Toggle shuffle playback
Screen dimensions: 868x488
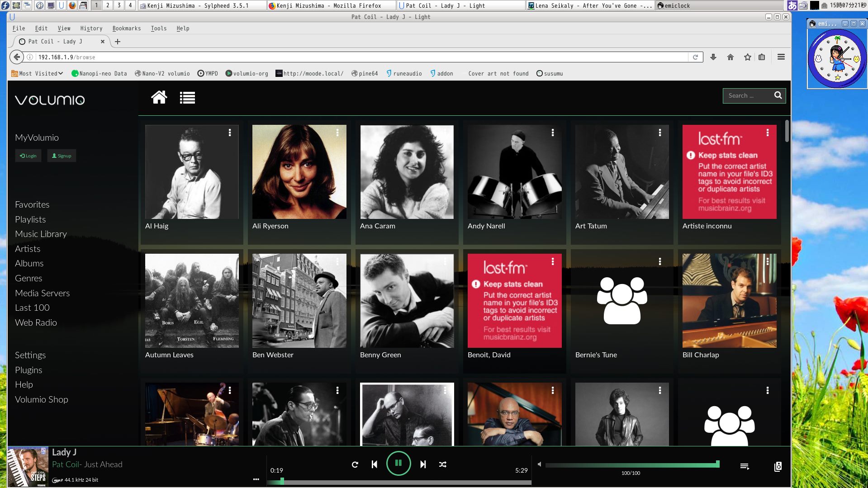click(442, 464)
